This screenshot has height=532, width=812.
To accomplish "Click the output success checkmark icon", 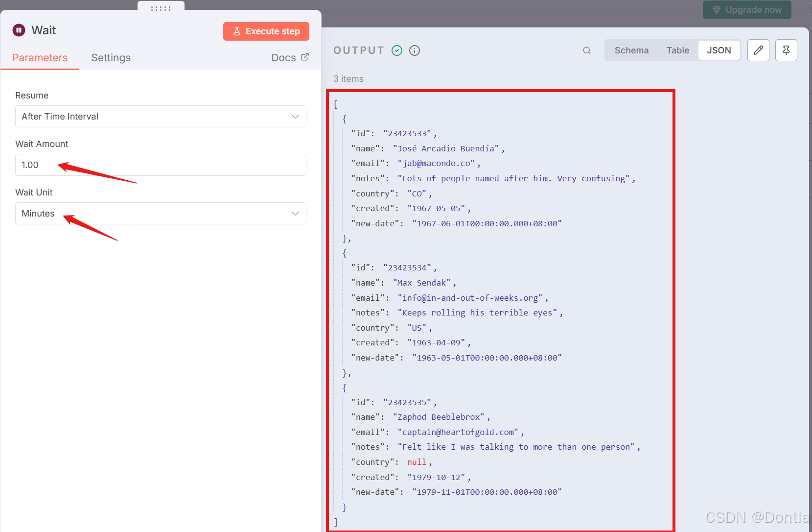I will [397, 50].
